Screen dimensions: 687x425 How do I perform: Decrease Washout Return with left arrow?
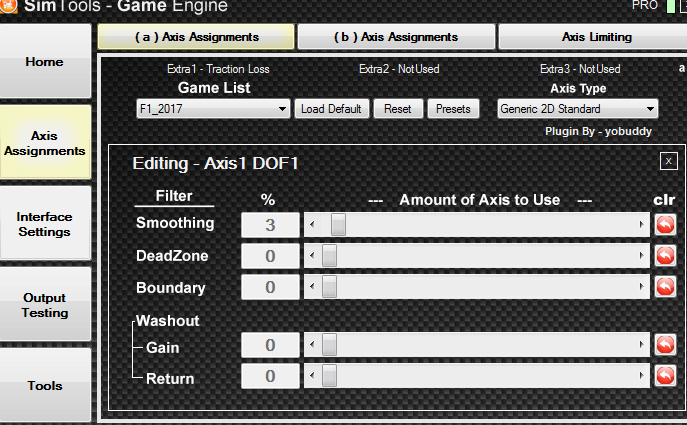pyautogui.click(x=312, y=375)
